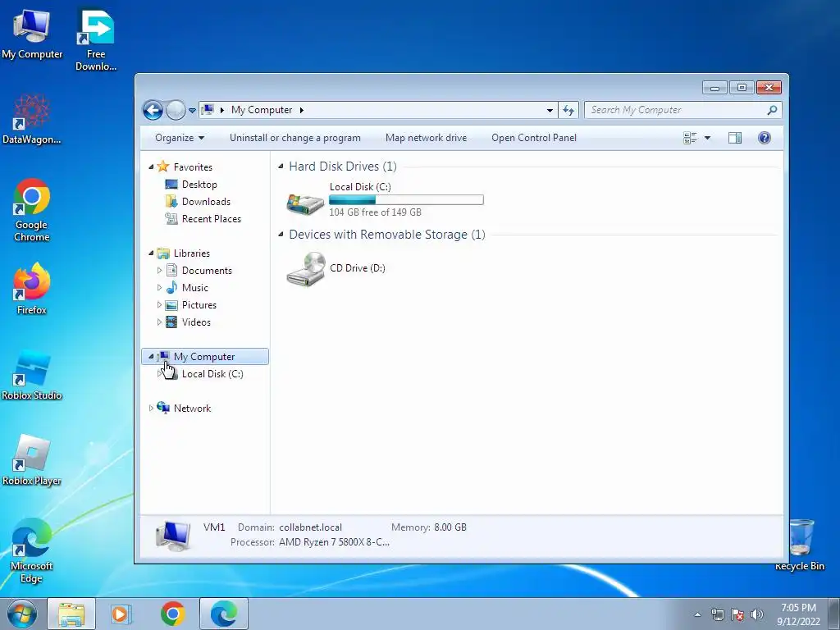Select Videos library
The height and width of the screenshot is (630, 840).
click(x=196, y=322)
